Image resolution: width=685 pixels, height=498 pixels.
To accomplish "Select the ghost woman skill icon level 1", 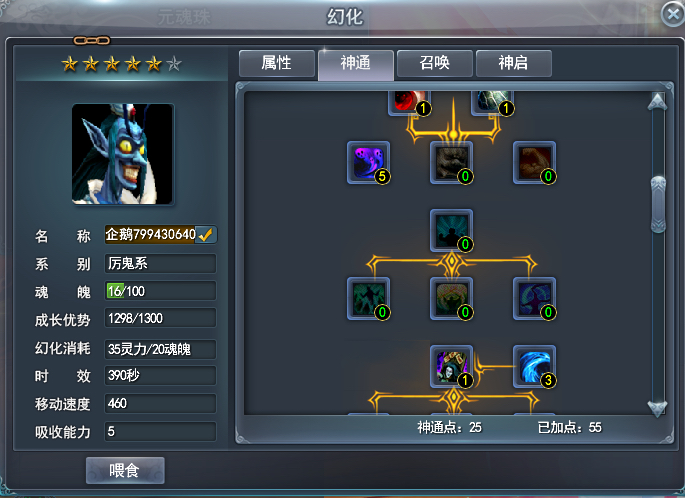I will pos(451,367).
